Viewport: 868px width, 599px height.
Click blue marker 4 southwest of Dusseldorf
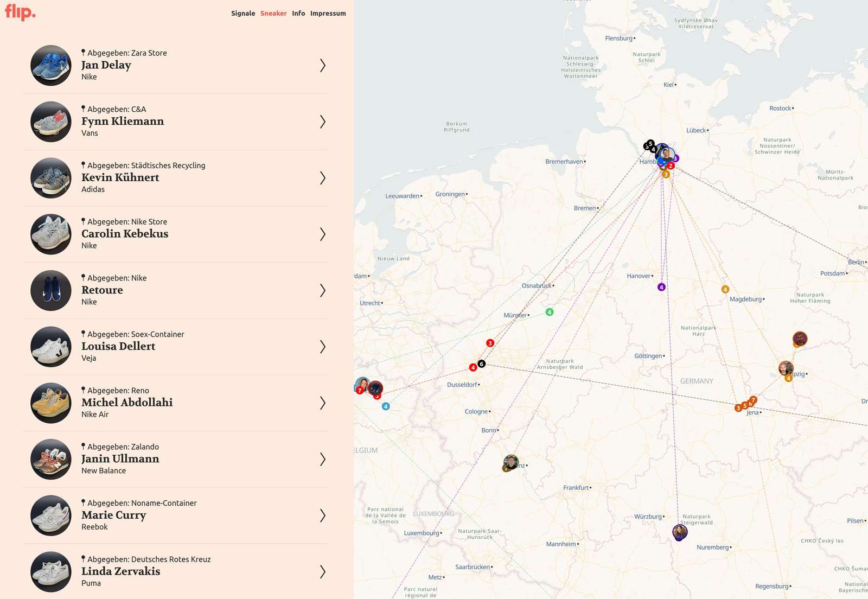386,406
